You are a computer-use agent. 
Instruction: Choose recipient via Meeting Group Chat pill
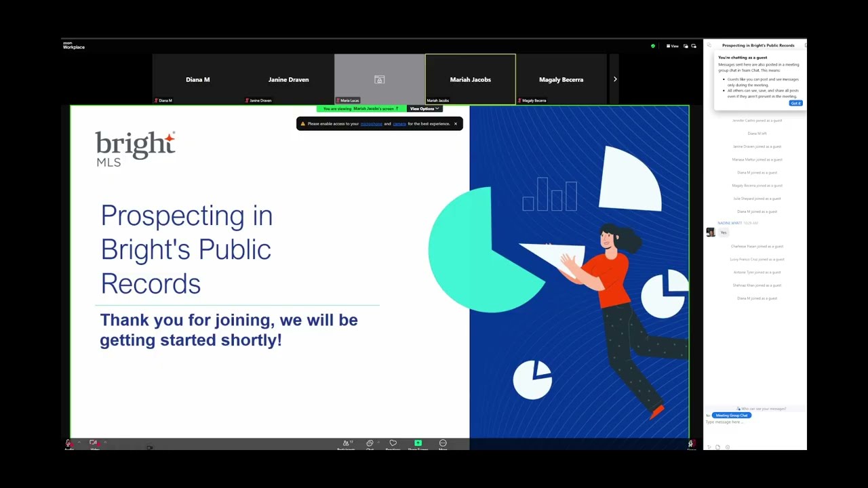coord(732,415)
